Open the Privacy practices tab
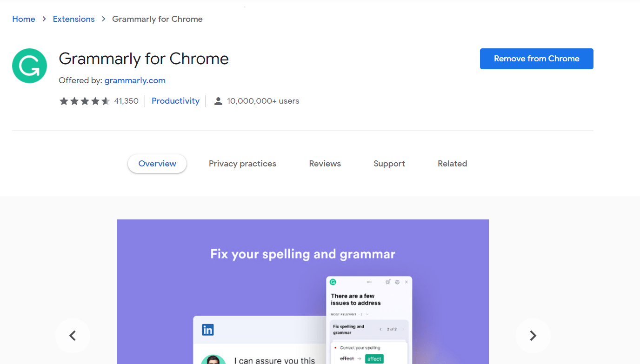This screenshot has height=364, width=640. (x=242, y=163)
